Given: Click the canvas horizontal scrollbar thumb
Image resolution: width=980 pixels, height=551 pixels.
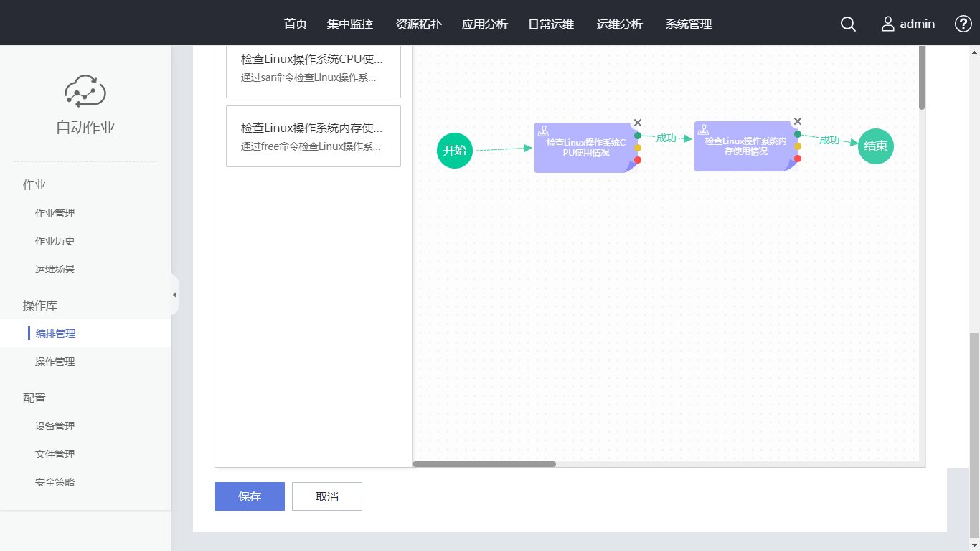Looking at the screenshot, I should [x=484, y=464].
